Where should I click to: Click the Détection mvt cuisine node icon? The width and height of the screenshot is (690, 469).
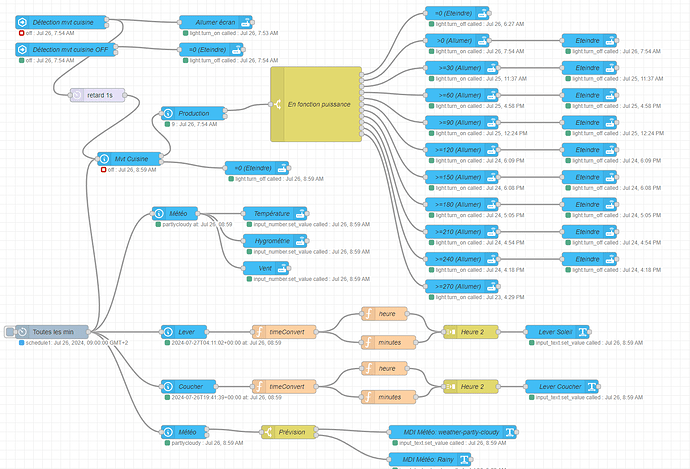[22, 22]
